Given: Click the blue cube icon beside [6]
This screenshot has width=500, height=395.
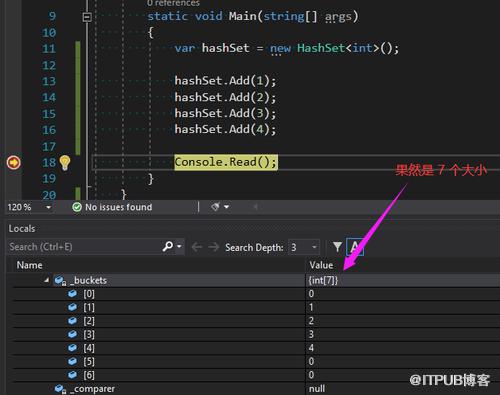Looking at the screenshot, I should [x=72, y=375].
